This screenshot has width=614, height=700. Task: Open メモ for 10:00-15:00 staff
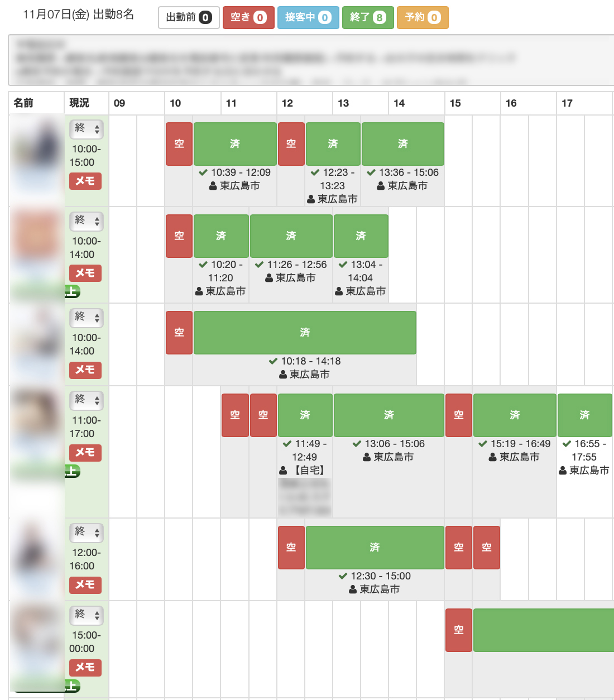click(x=85, y=181)
